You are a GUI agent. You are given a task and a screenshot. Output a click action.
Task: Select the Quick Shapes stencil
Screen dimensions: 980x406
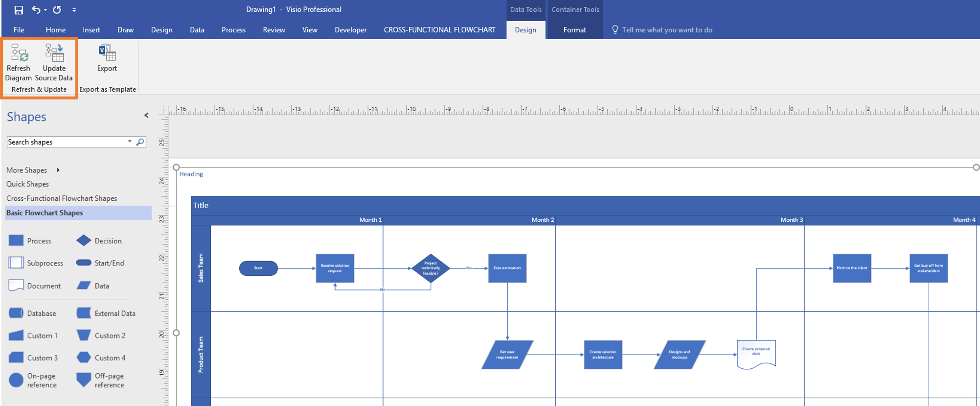[28, 184]
